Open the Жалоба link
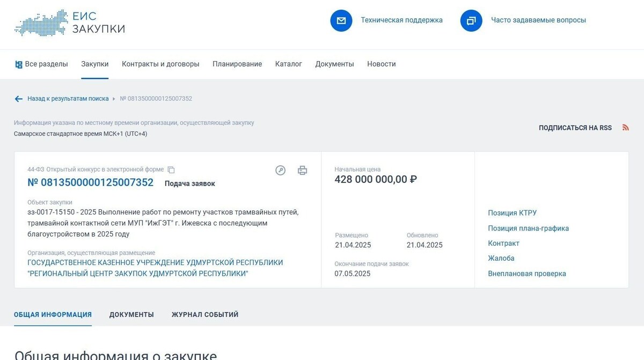This screenshot has height=360, width=644. (501, 258)
